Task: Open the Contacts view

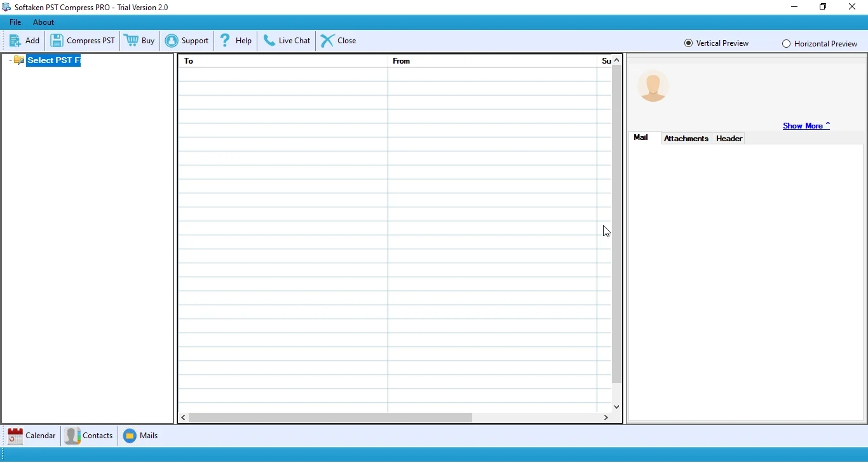Action: click(x=89, y=436)
